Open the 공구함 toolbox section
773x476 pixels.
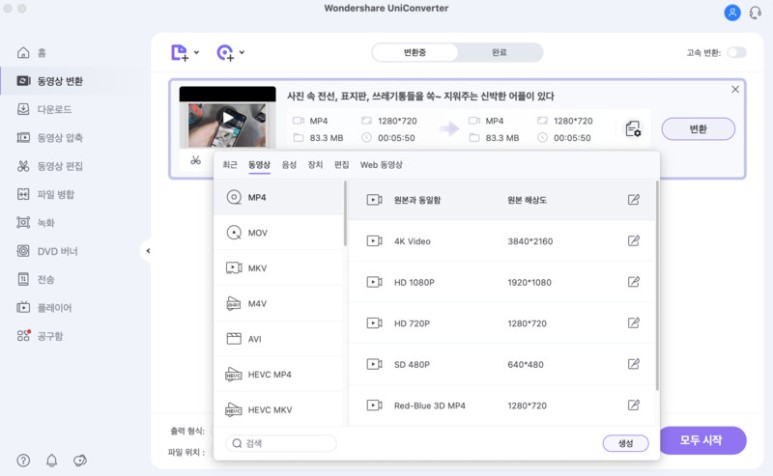click(40, 336)
